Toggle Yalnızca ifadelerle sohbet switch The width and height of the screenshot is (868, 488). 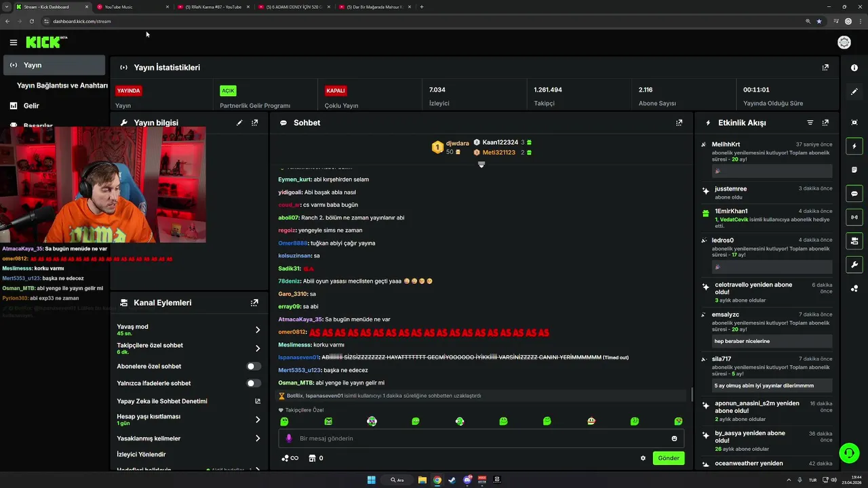(254, 383)
